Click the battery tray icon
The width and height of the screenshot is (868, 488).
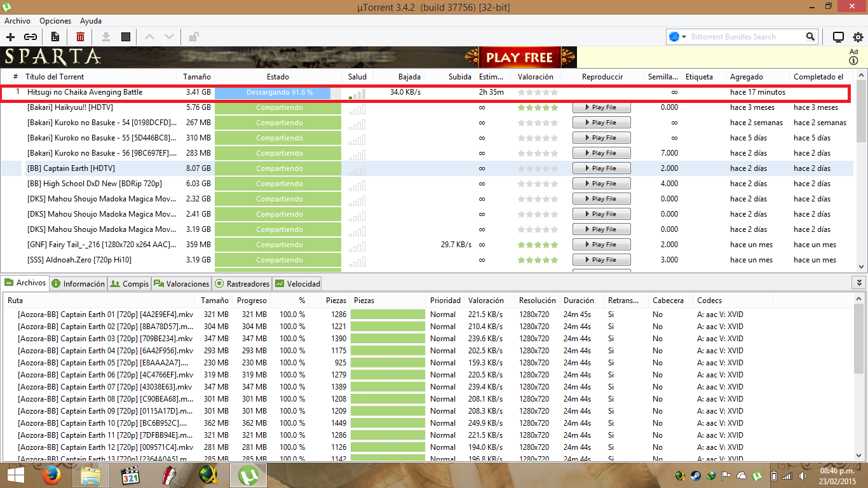click(773, 475)
